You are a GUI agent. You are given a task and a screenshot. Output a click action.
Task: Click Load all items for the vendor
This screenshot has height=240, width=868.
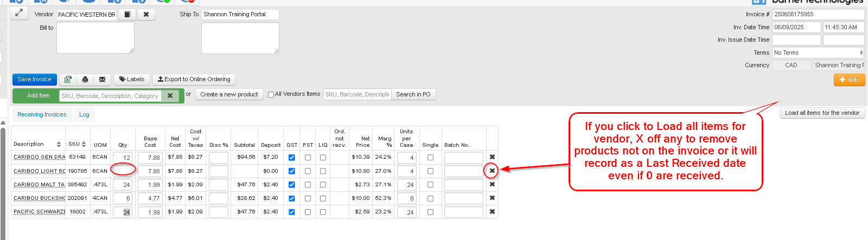pyautogui.click(x=822, y=113)
